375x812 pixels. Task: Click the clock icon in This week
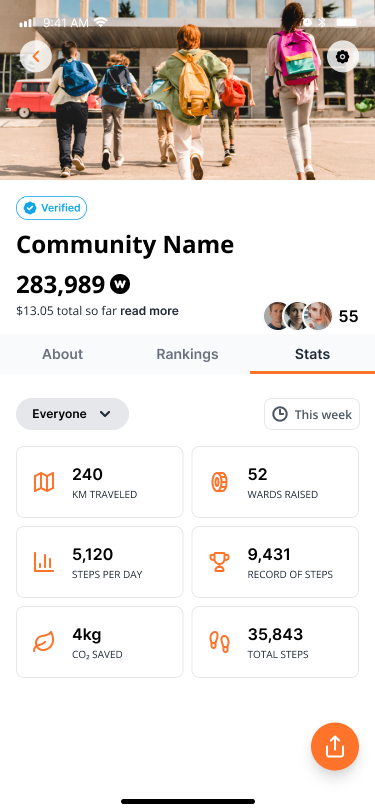click(280, 414)
